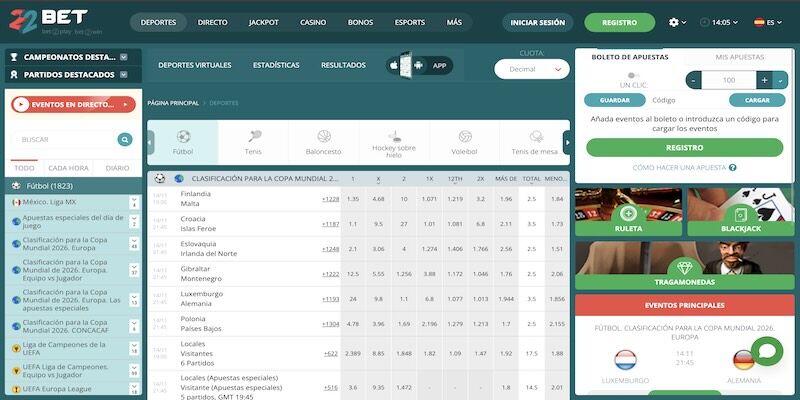Screen dimensions: 800x400
Task: Increase the stake with the plus button
Action: point(764,80)
